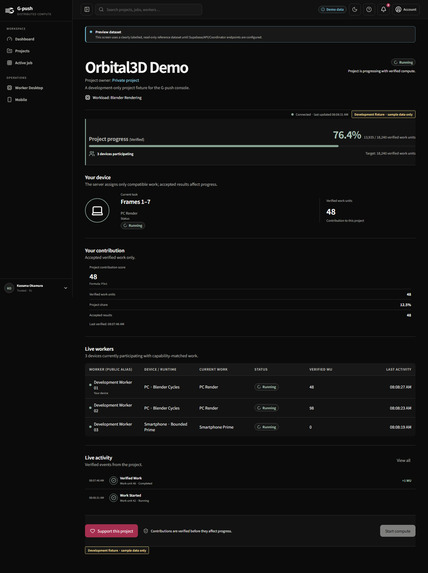The image size is (428, 573).
Task: Switch theme with the moon icon
Action: click(355, 10)
